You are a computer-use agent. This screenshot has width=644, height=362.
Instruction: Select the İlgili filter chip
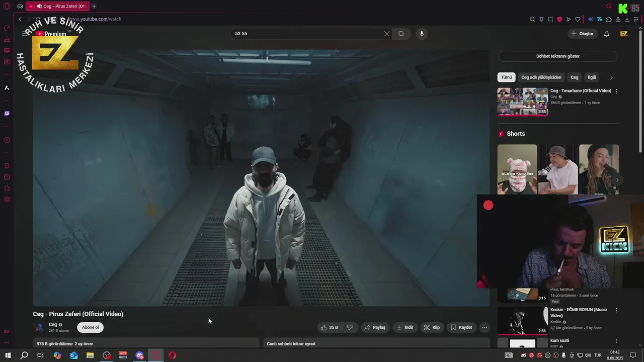point(592,77)
